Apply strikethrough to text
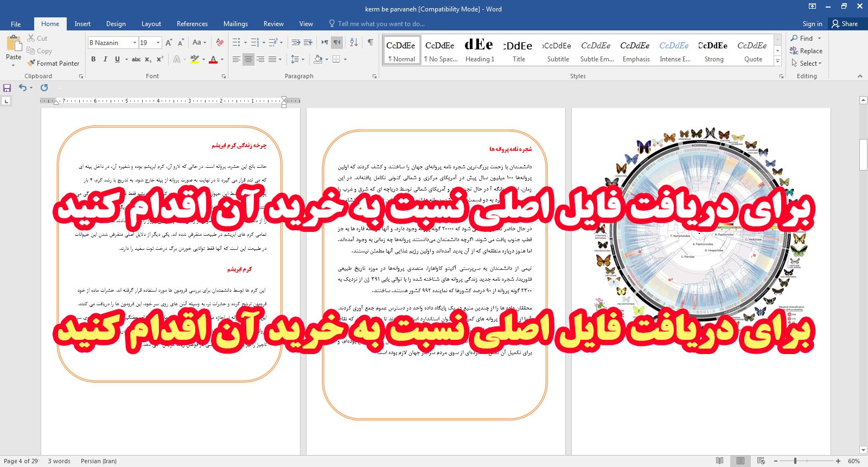Screen dimensions: 868x467 click(x=136, y=59)
